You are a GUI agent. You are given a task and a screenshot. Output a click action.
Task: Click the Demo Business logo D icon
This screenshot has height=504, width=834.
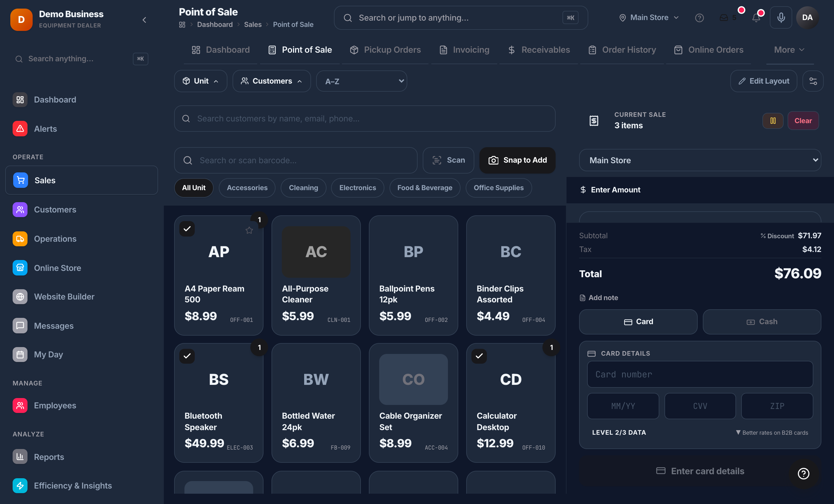pos(21,20)
